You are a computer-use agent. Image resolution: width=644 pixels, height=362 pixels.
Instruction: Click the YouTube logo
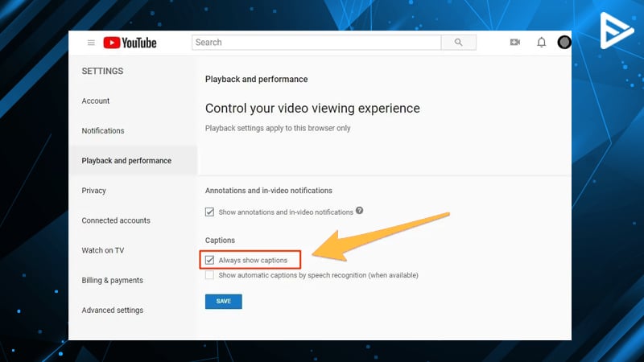[x=130, y=43]
